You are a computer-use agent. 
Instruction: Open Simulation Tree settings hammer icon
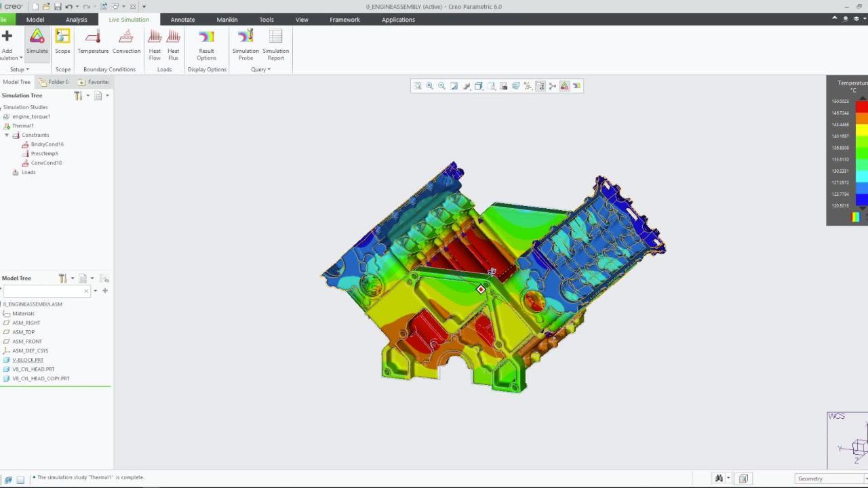(78, 96)
